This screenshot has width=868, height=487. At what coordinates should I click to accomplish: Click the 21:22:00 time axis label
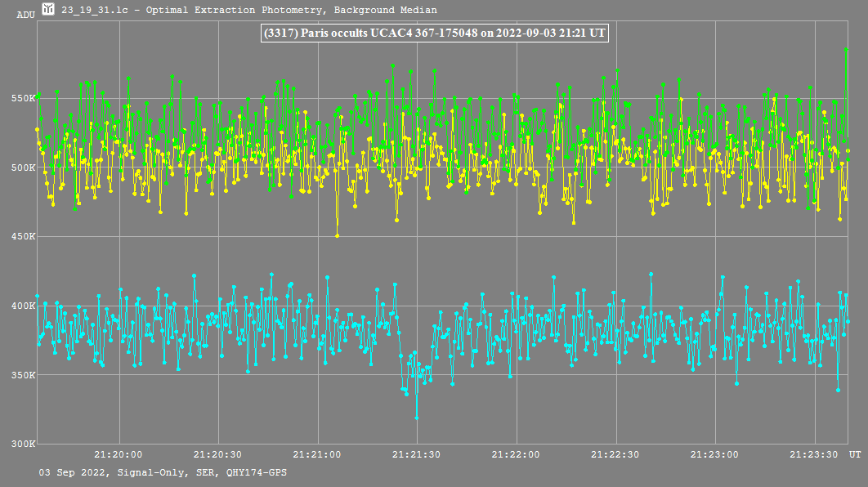click(517, 454)
